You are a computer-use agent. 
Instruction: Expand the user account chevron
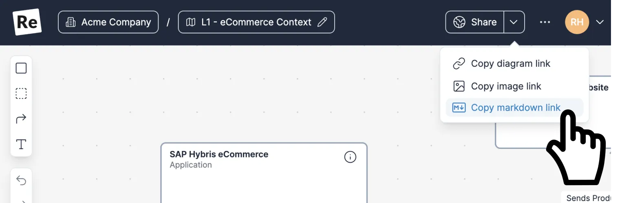coord(600,22)
